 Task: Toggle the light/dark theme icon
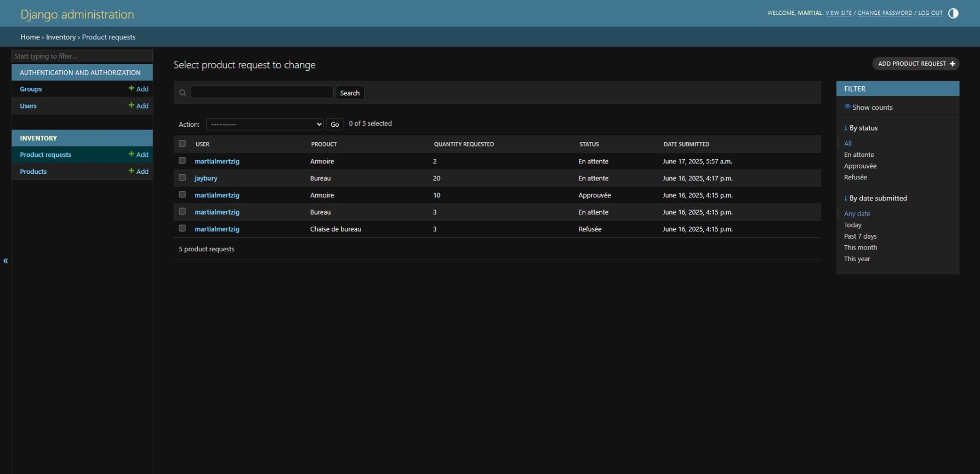[953, 14]
